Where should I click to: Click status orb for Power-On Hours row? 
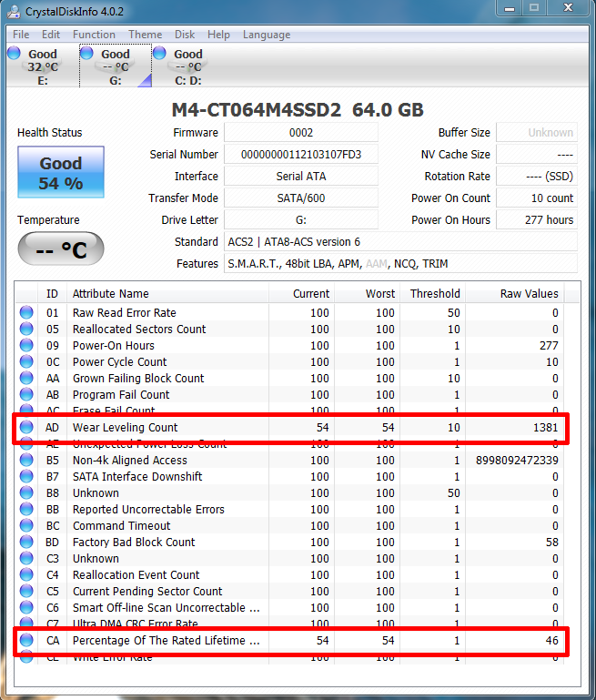click(26, 345)
